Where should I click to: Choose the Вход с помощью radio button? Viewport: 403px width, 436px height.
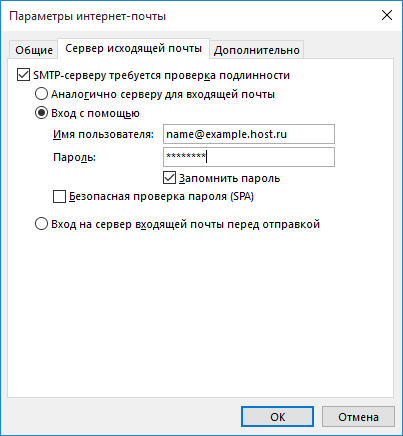click(41, 113)
